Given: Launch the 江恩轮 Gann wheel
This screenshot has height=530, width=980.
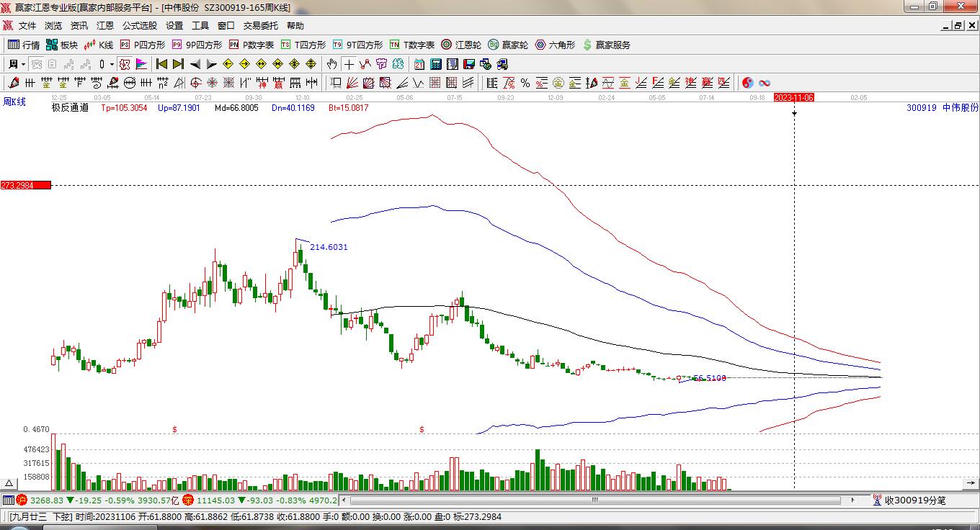Looking at the screenshot, I should point(461,45).
